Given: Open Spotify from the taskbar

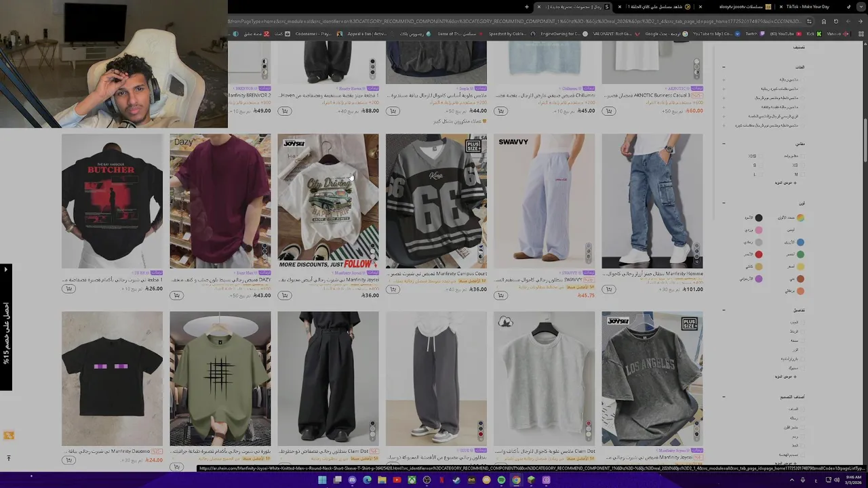Looking at the screenshot, I should pyautogui.click(x=501, y=480).
